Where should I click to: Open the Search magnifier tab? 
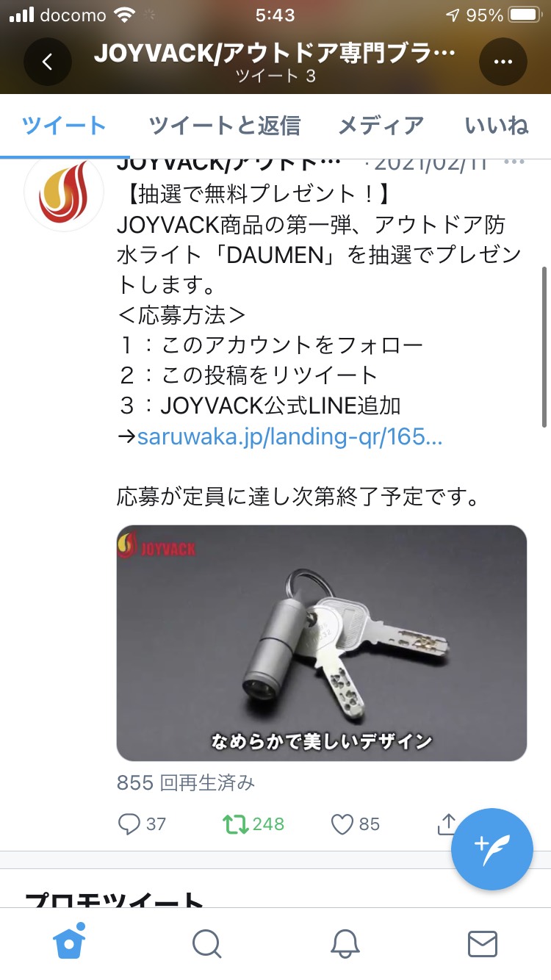(206, 943)
